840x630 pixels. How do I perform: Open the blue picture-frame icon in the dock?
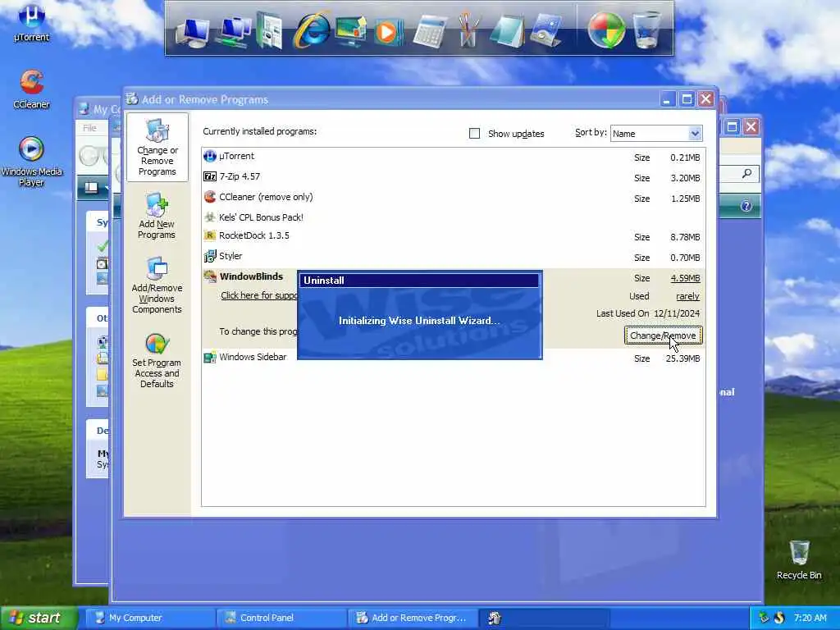click(546, 31)
